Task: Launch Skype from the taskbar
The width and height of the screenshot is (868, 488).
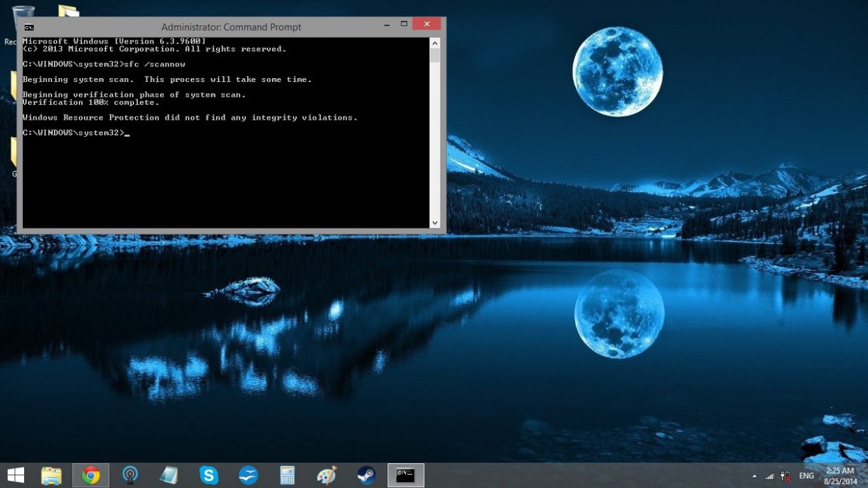Action: 209,476
